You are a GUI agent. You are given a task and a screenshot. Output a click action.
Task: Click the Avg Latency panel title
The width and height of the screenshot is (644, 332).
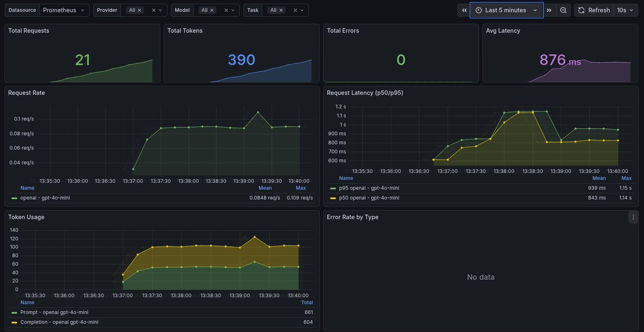[503, 31]
